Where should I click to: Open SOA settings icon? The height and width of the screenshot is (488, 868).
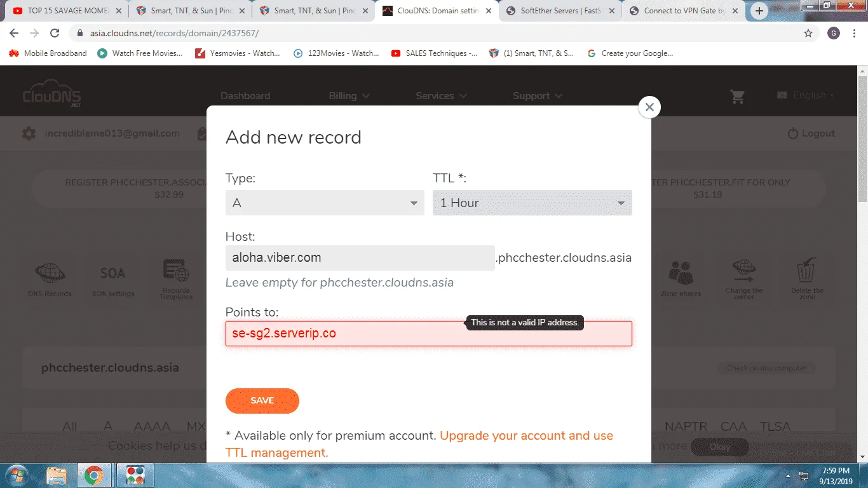112,273
